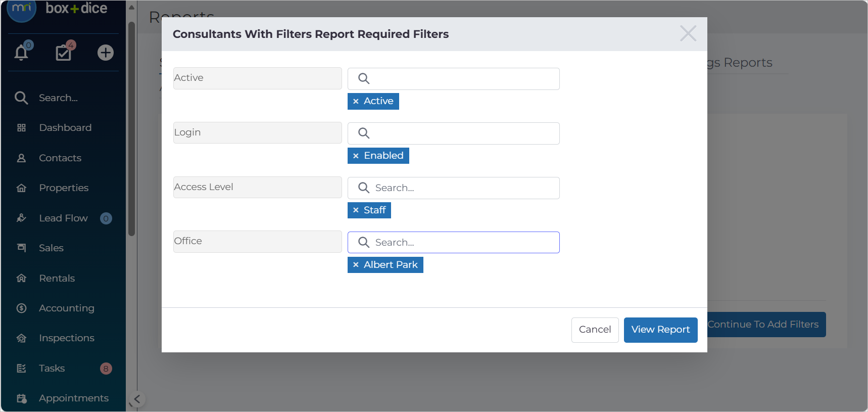Viewport: 868px width, 412px height.
Task: Click the Sales icon in sidebar
Action: (x=21, y=248)
